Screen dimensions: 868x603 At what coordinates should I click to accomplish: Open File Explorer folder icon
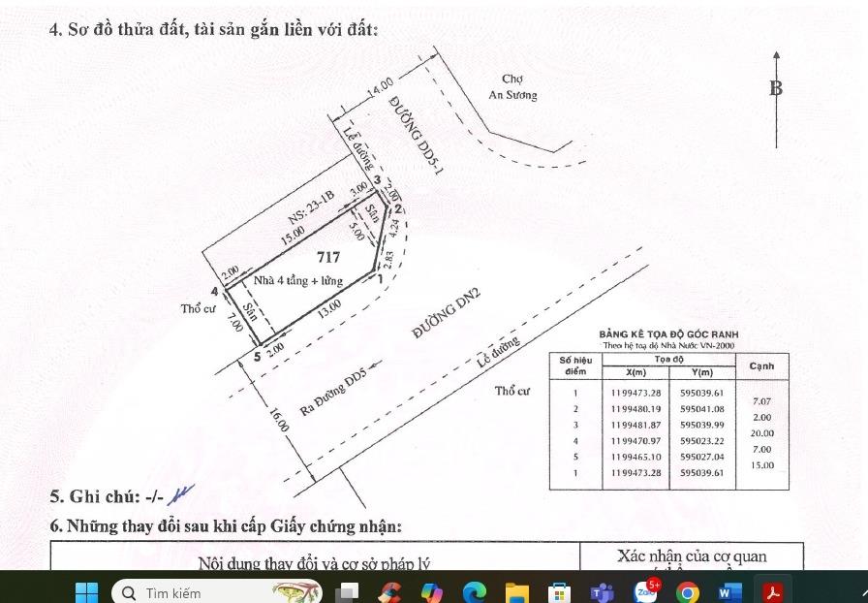coord(516,591)
